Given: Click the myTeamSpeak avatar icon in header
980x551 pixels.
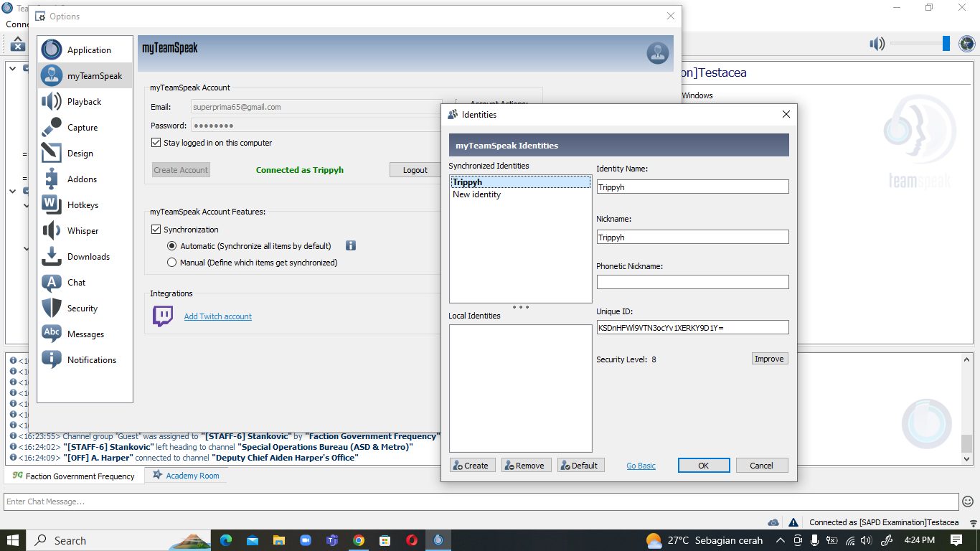Looking at the screenshot, I should point(657,53).
